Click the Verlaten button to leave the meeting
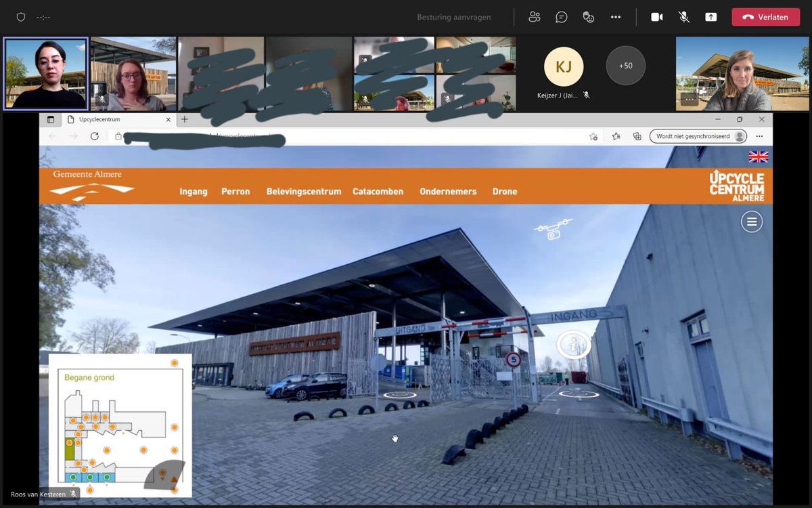This screenshot has width=812, height=508. click(765, 16)
